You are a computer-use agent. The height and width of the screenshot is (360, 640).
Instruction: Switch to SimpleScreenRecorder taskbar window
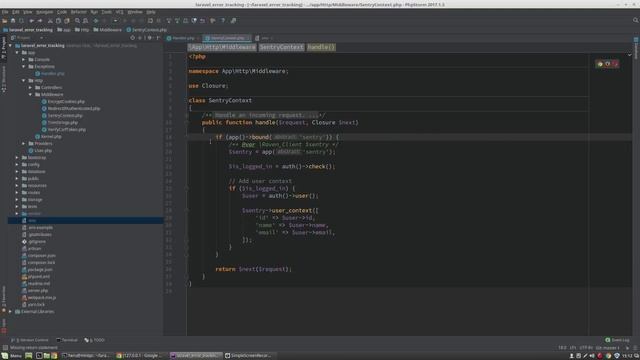click(x=248, y=356)
